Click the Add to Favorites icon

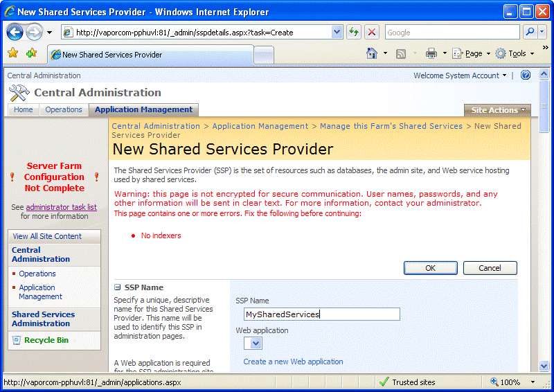pyautogui.click(x=31, y=53)
